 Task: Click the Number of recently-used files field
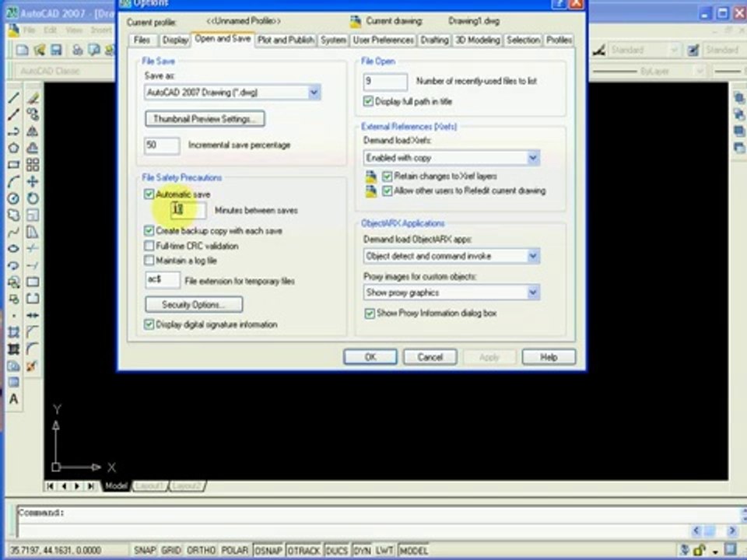(385, 82)
